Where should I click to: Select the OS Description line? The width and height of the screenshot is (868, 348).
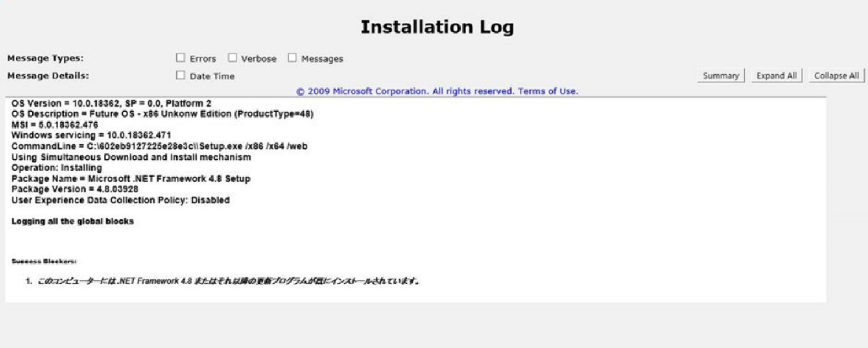tap(162, 114)
